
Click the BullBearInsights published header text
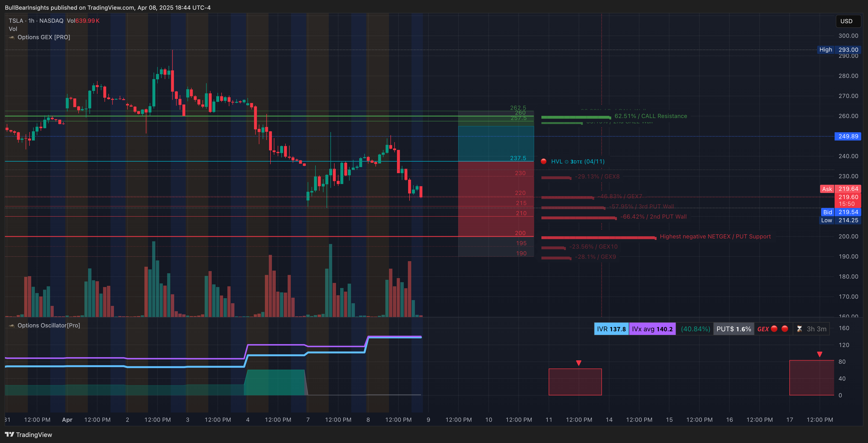pyautogui.click(x=107, y=7)
